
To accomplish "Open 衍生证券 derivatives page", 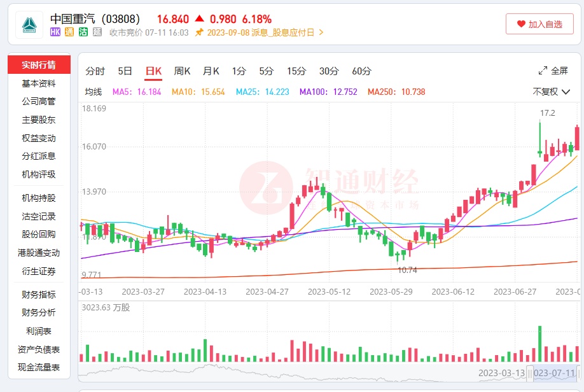I will pos(39,271).
